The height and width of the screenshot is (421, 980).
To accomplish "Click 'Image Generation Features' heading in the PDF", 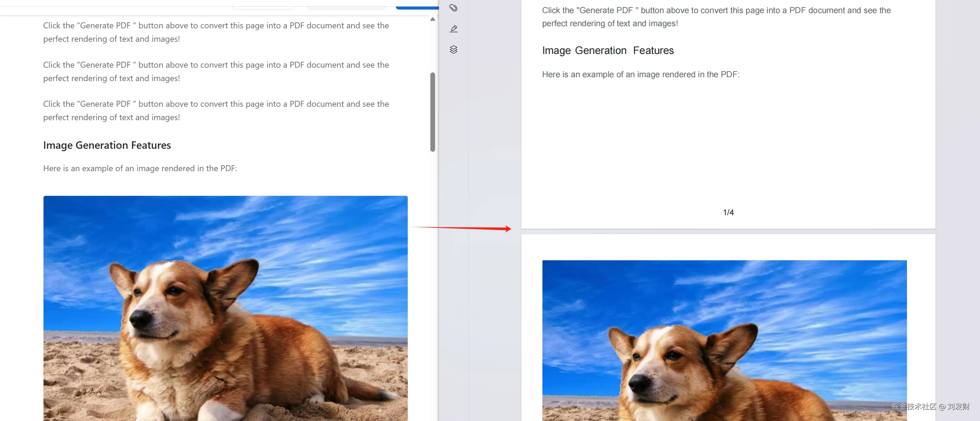I will 608,51.
